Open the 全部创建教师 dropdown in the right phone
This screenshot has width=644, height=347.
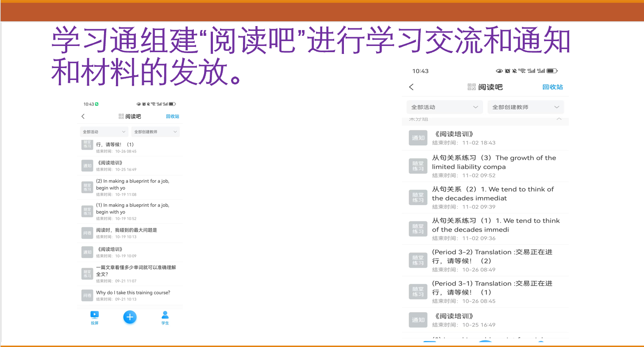pos(525,107)
